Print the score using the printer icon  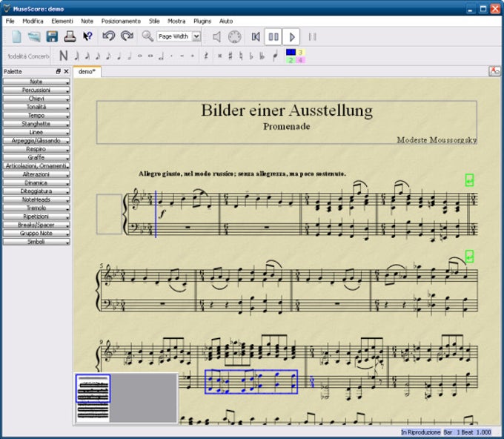click(x=70, y=36)
